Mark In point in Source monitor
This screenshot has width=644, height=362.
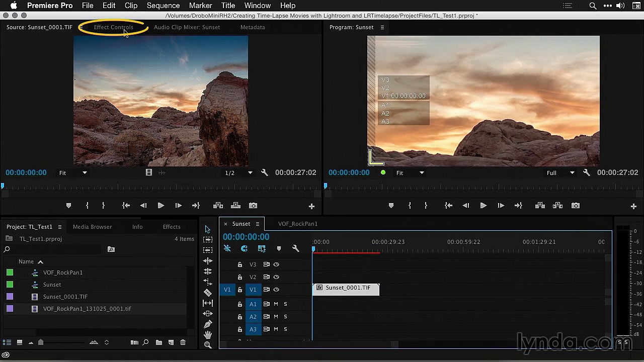pos(87,206)
